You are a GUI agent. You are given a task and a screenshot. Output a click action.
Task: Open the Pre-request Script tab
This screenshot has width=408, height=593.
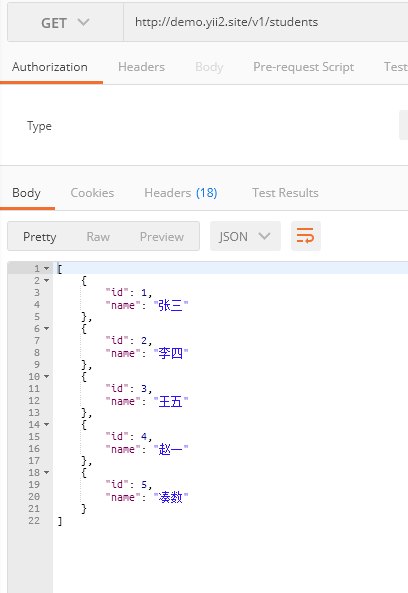click(303, 67)
